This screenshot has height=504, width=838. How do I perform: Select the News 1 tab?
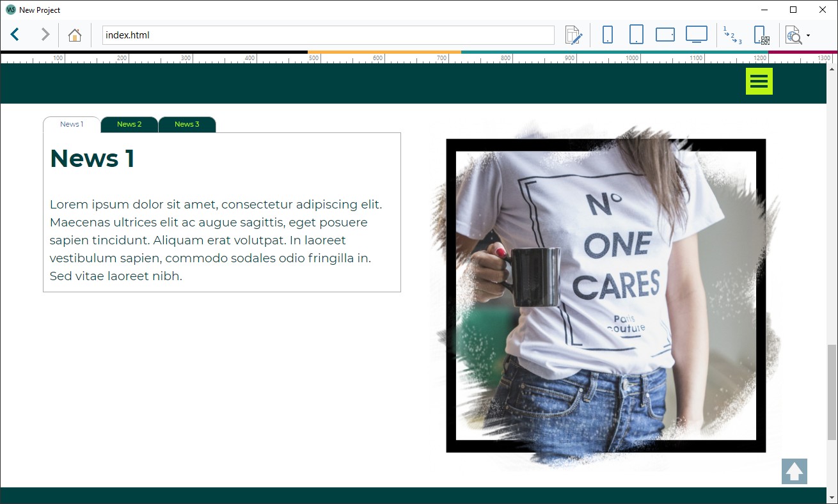[71, 124]
